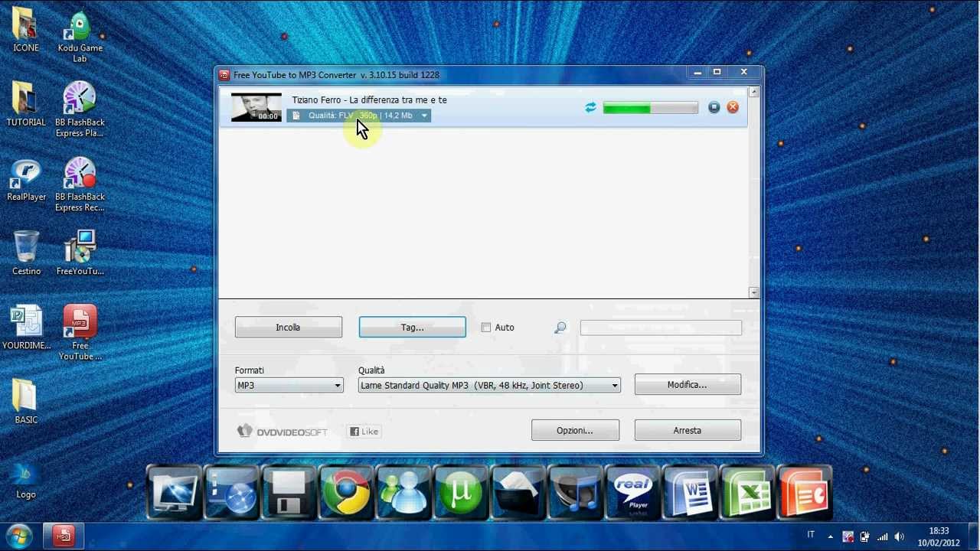The image size is (980, 551).
Task: Click the Incolla button
Action: (289, 328)
